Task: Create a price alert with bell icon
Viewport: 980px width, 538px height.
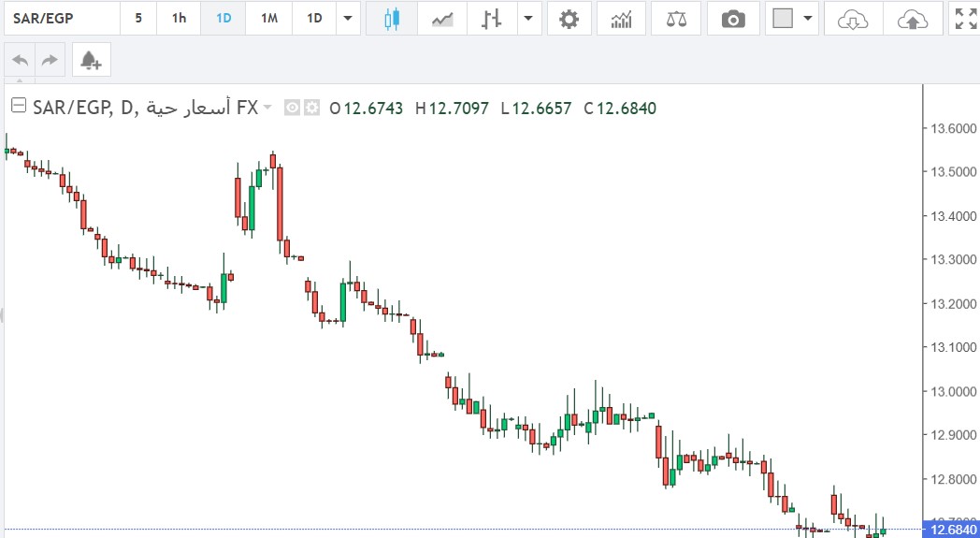Action: [x=90, y=61]
